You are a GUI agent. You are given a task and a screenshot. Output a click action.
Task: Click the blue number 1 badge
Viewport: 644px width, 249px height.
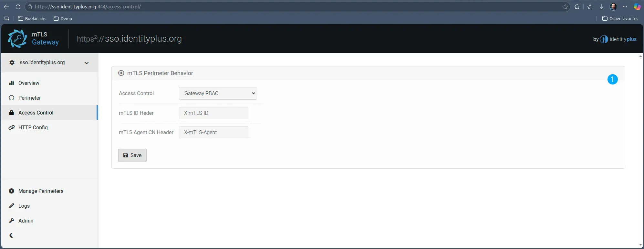point(612,79)
